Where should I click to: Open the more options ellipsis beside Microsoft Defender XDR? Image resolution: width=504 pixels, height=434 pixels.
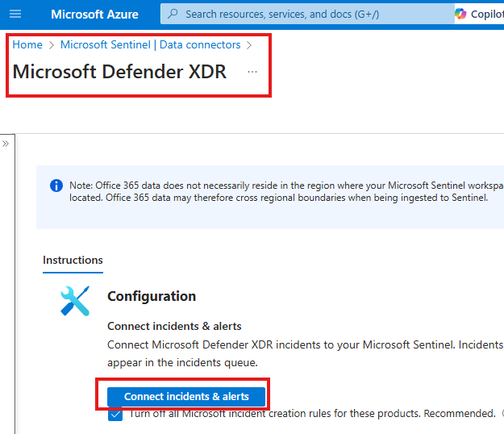(252, 72)
